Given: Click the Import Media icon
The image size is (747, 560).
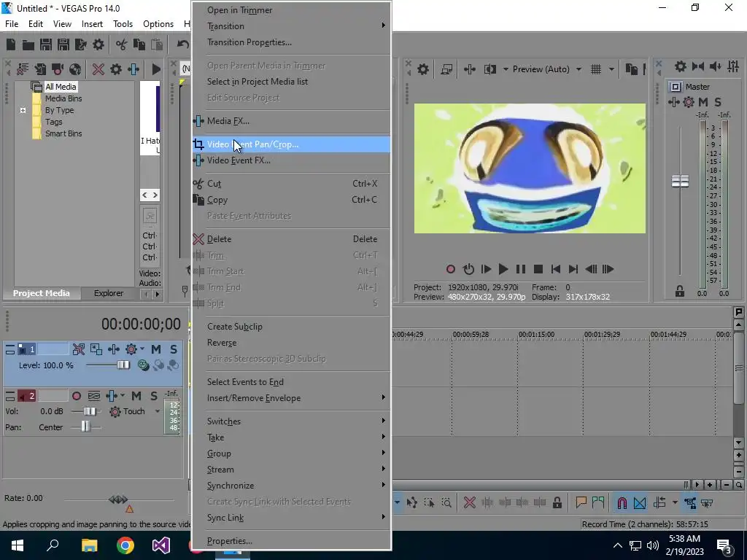Looking at the screenshot, I should [40, 69].
